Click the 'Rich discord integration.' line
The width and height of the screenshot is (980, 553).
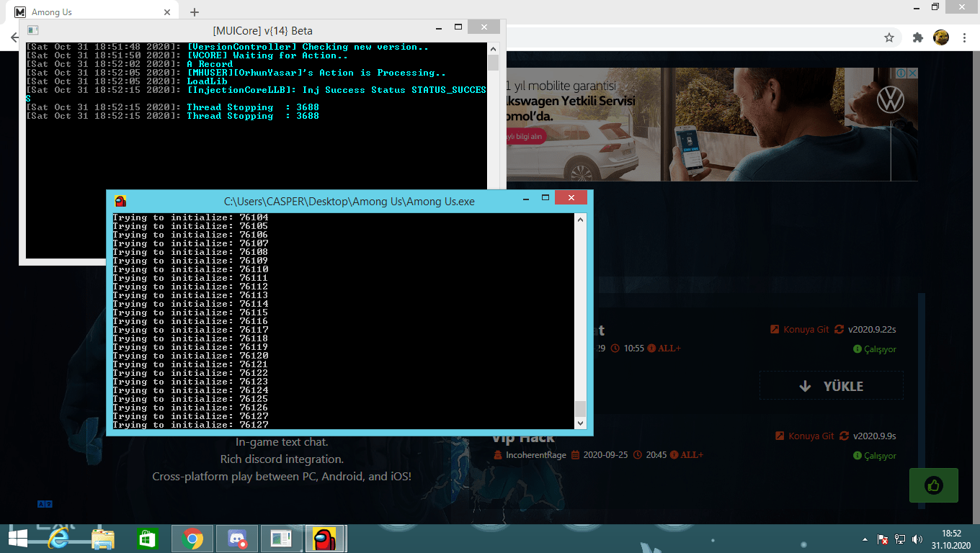click(x=282, y=459)
